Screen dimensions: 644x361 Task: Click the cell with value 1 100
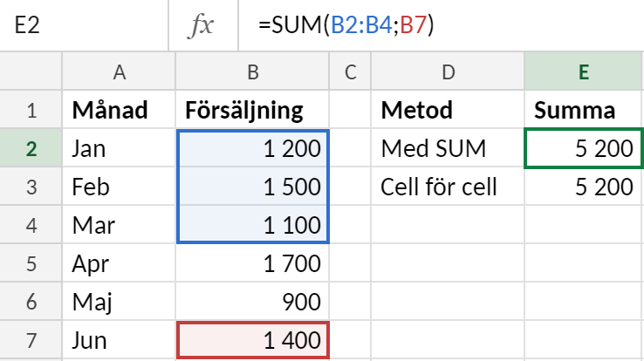tap(252, 224)
